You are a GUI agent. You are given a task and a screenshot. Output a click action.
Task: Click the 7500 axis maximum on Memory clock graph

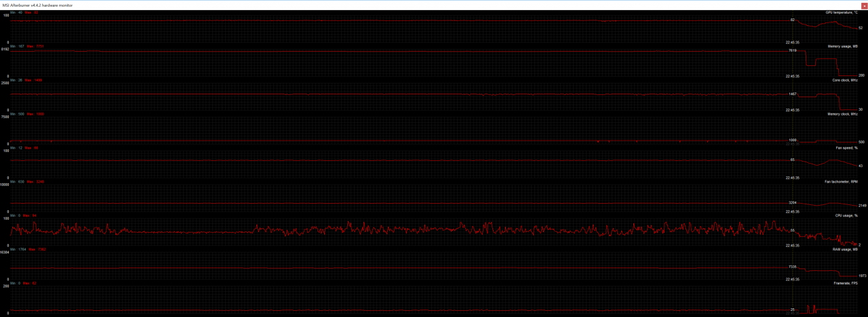5,117
